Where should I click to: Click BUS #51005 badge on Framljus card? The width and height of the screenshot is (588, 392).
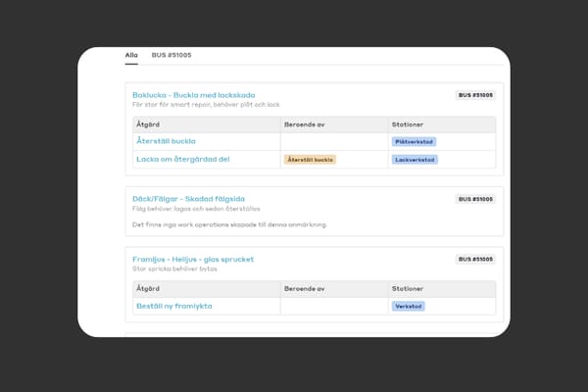[476, 260]
